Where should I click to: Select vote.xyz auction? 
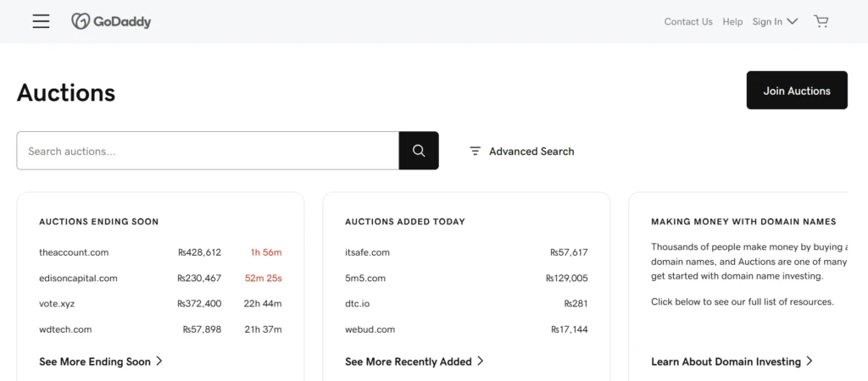[57, 304]
